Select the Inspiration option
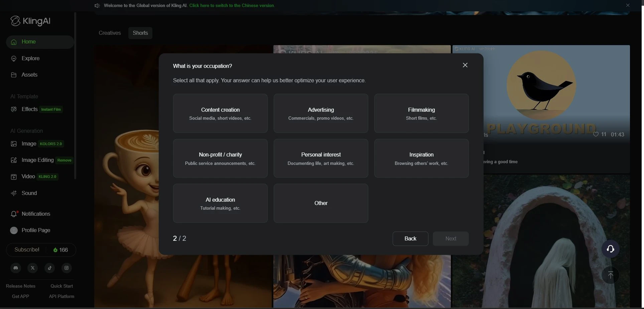 [x=421, y=159]
